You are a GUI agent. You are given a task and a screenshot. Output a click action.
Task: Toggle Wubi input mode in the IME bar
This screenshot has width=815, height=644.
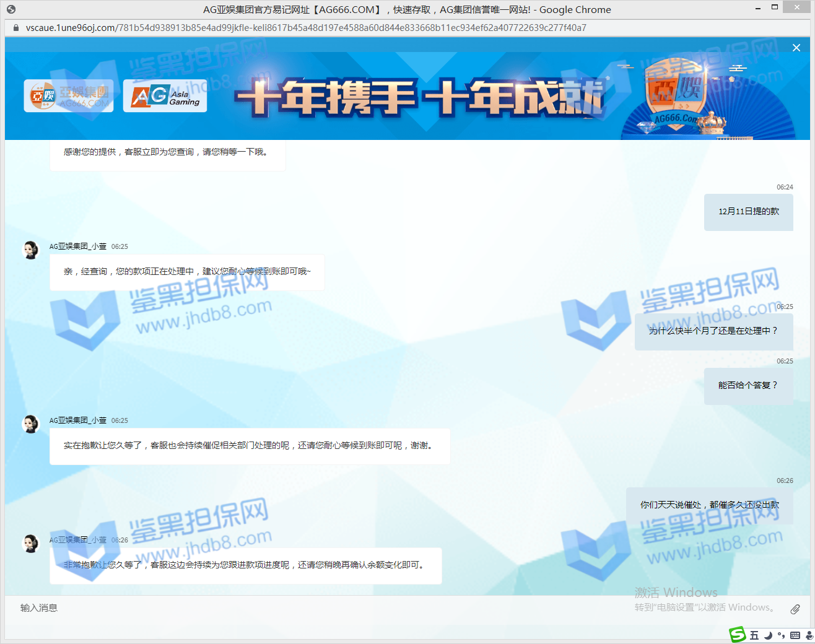coord(754,635)
